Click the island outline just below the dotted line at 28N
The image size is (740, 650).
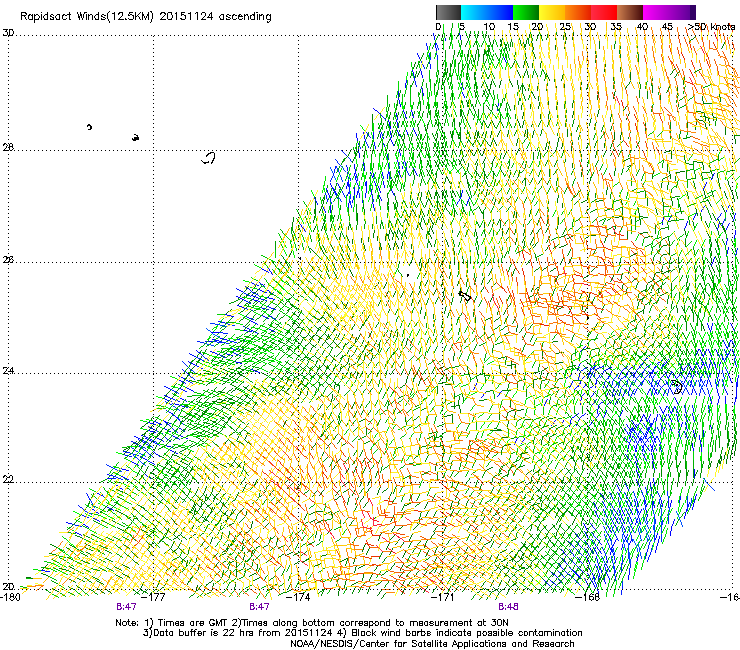click(x=209, y=158)
